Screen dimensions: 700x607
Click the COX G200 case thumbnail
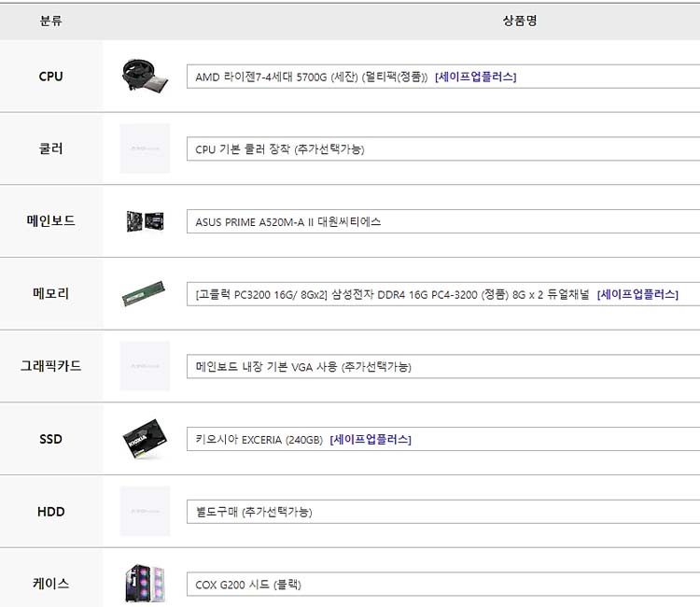coord(145,584)
